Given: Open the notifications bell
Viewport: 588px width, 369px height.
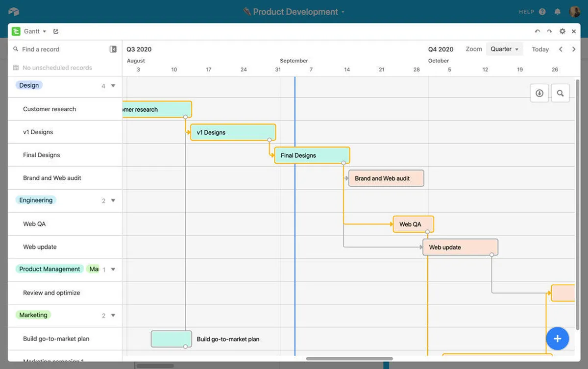Looking at the screenshot, I should point(558,12).
